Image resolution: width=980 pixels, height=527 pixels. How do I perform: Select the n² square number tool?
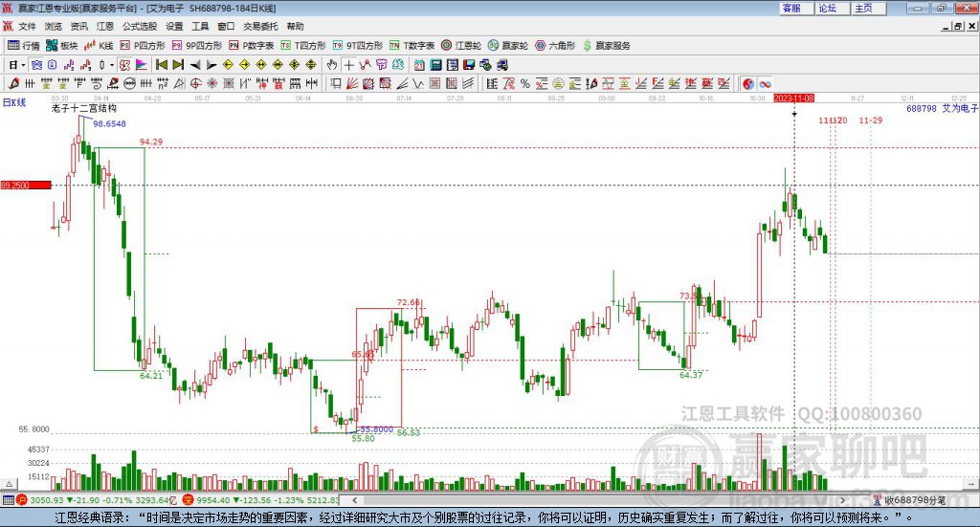tap(163, 83)
